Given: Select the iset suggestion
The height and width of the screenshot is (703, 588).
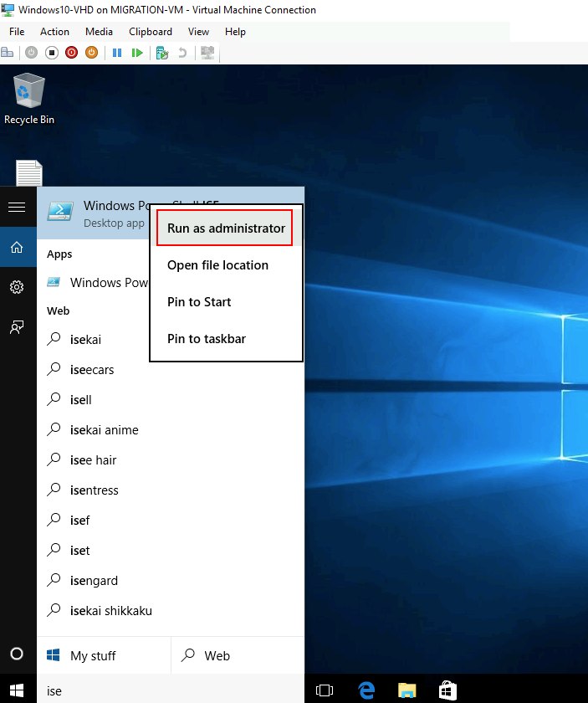Looking at the screenshot, I should pyautogui.click(x=171, y=551).
